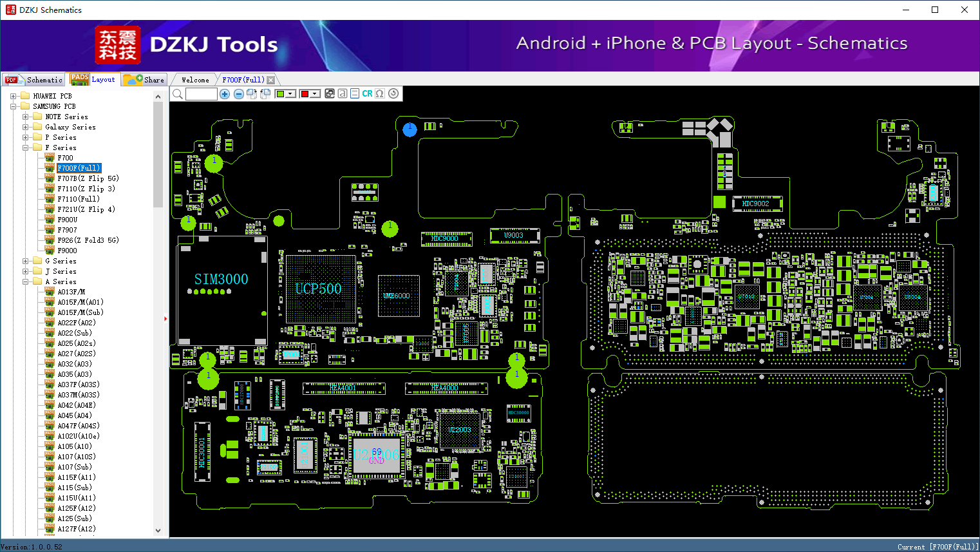Click the circular rotate view icon
The height and width of the screenshot is (552, 980).
393,93
